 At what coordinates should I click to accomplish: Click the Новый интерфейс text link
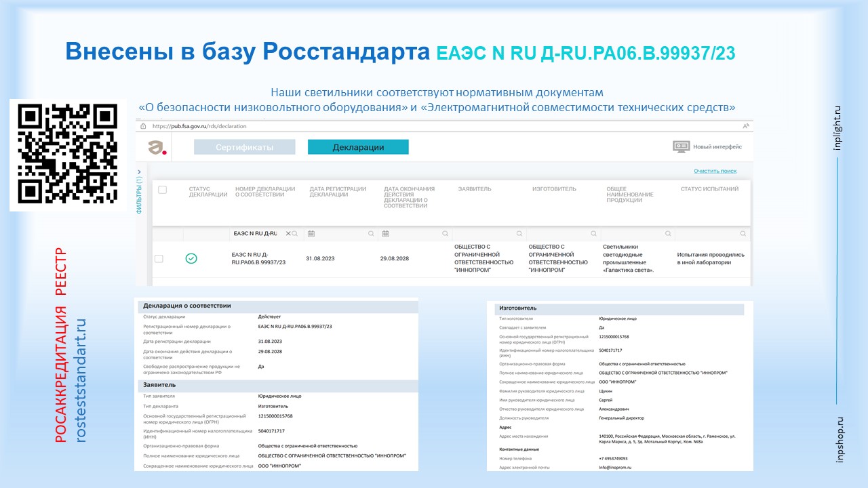click(x=717, y=147)
